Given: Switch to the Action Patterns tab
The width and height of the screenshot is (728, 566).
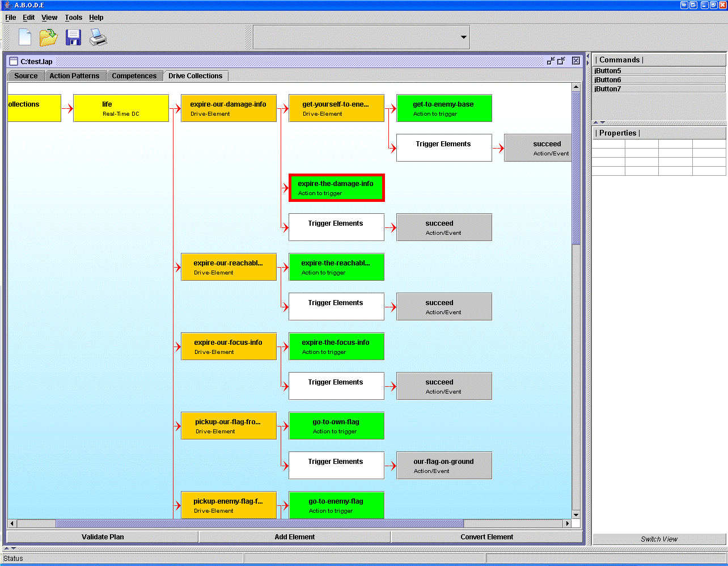Looking at the screenshot, I should [74, 76].
